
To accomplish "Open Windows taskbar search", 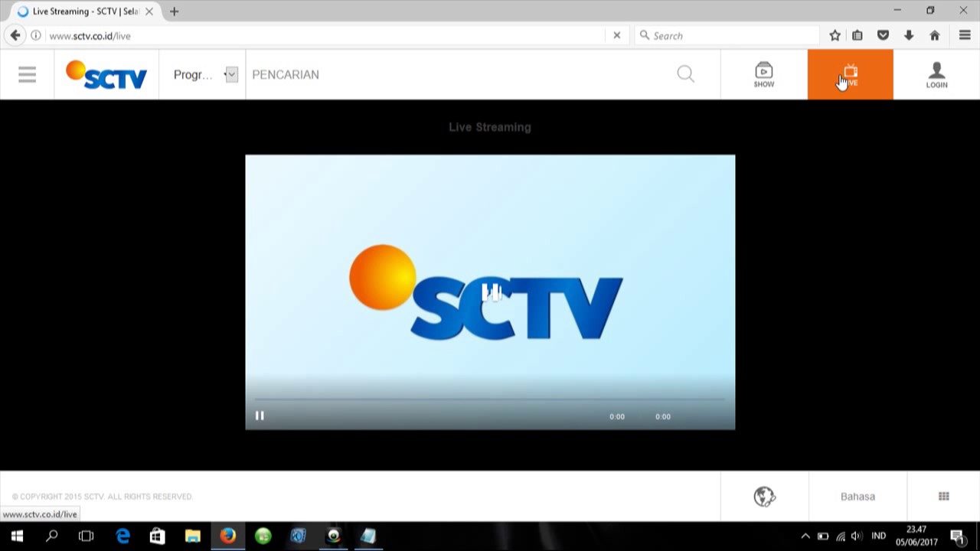I will (x=52, y=536).
